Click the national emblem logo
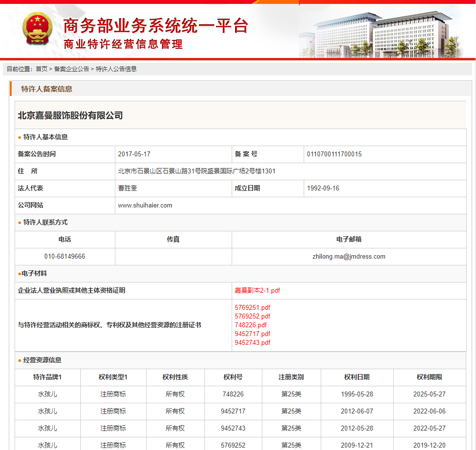The height and width of the screenshot is (450, 476). [x=37, y=28]
